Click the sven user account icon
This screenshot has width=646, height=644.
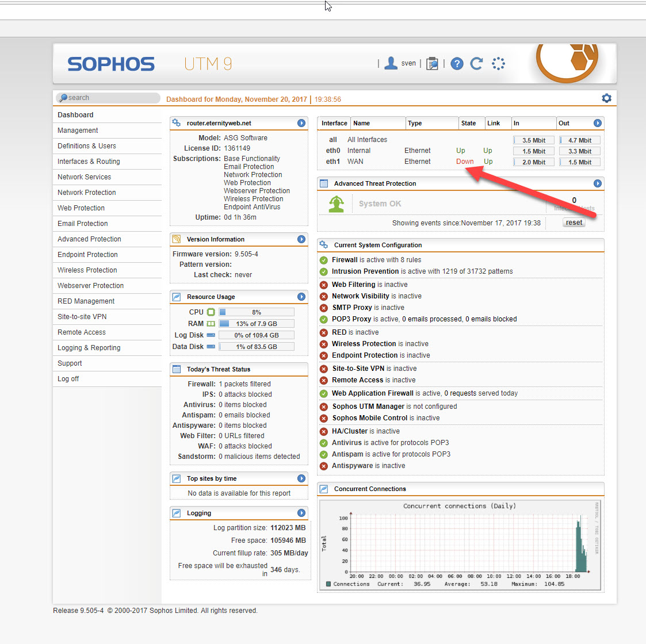391,63
